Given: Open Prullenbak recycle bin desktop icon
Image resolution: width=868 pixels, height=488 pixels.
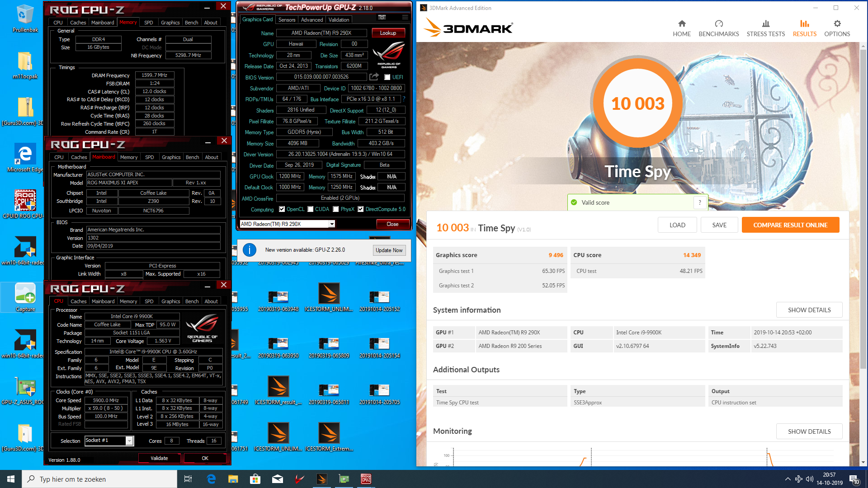Looking at the screenshot, I should [x=25, y=19].
